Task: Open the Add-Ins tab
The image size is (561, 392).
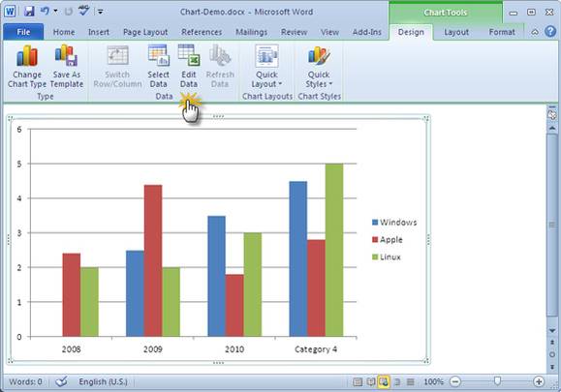Action: click(x=367, y=32)
